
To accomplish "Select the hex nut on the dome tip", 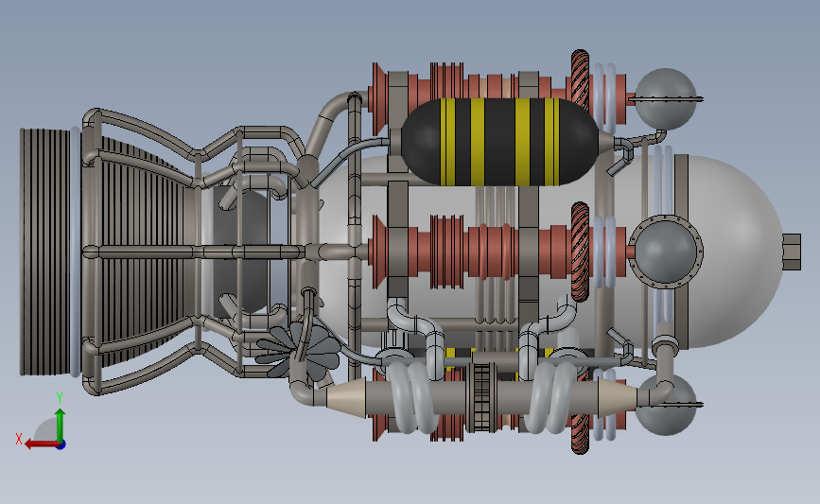I will point(792,252).
